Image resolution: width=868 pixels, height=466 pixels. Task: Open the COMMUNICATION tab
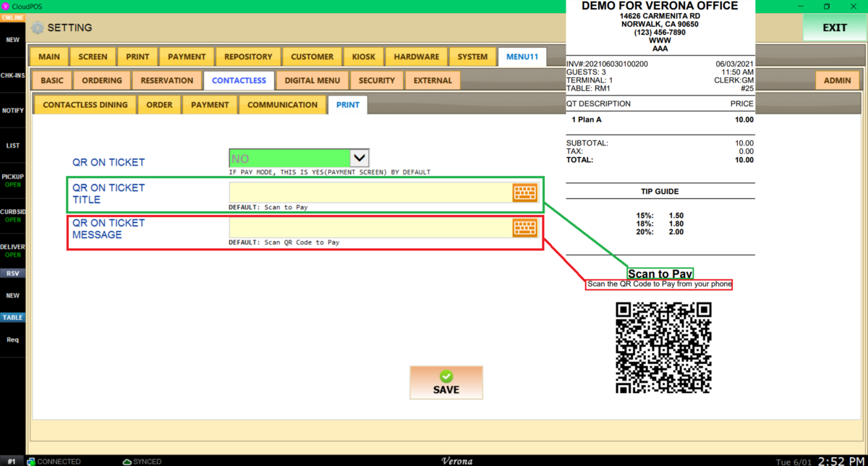click(x=282, y=105)
